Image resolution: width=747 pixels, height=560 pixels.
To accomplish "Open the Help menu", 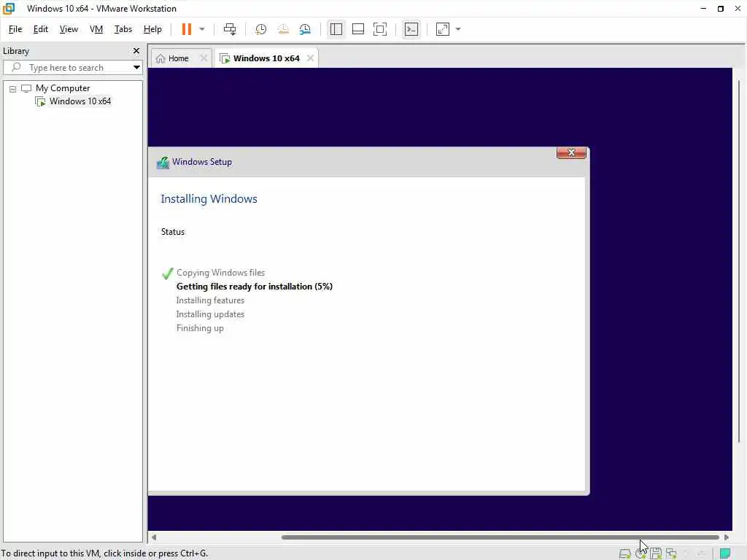I will (x=152, y=29).
